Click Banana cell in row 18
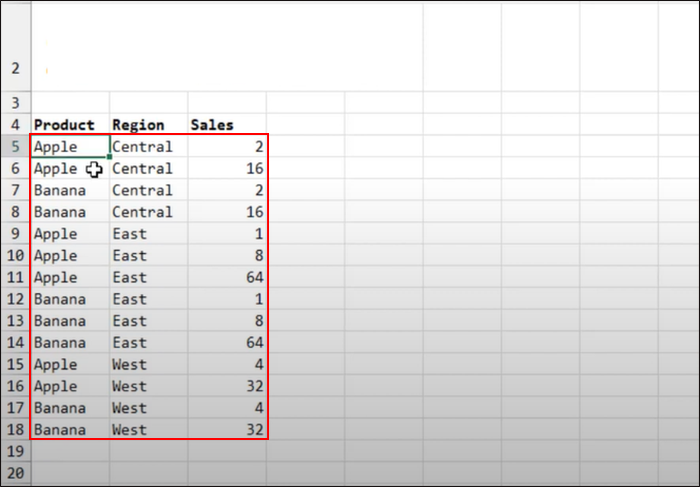This screenshot has height=487, width=700. [60, 430]
